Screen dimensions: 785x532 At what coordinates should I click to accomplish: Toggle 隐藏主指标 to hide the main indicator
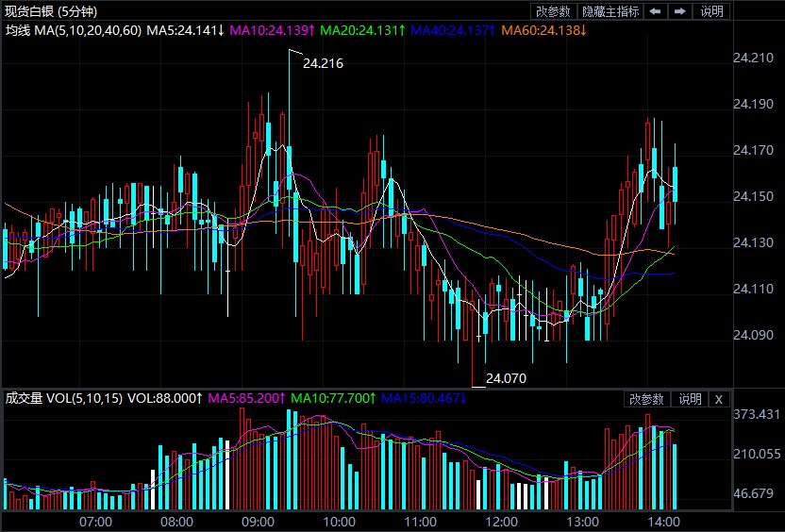pos(610,11)
